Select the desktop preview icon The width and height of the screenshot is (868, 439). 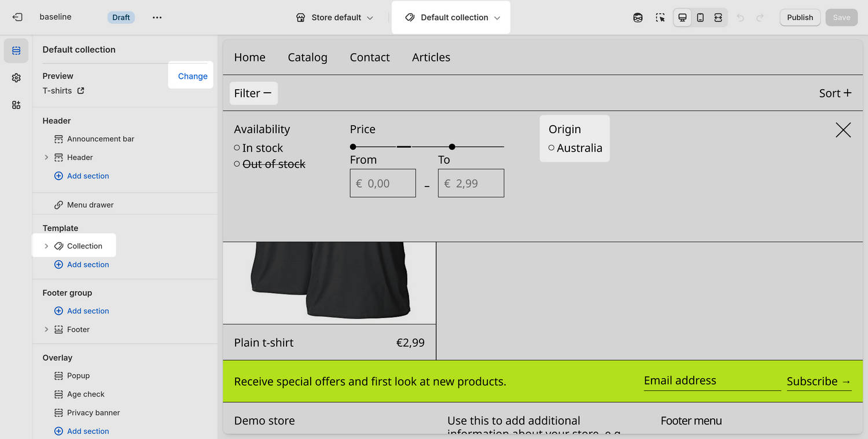pos(682,17)
